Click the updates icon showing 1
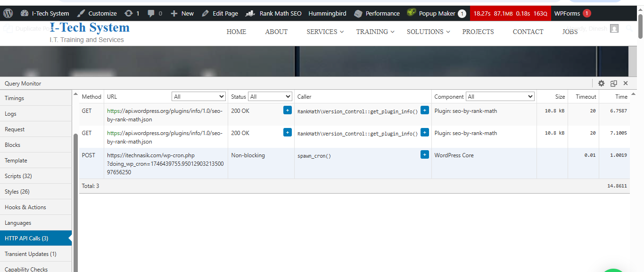 (132, 13)
